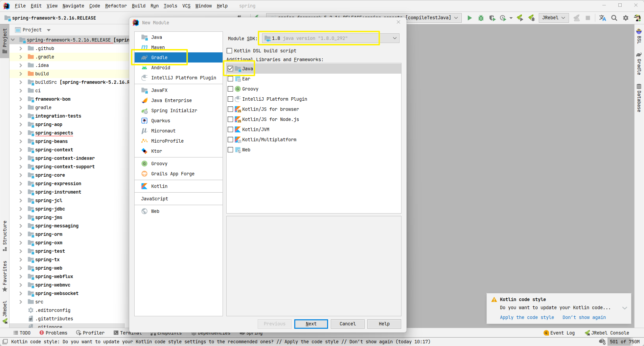
Task: Open the JRebel dropdown in toolbar
Action: [x=554, y=18]
